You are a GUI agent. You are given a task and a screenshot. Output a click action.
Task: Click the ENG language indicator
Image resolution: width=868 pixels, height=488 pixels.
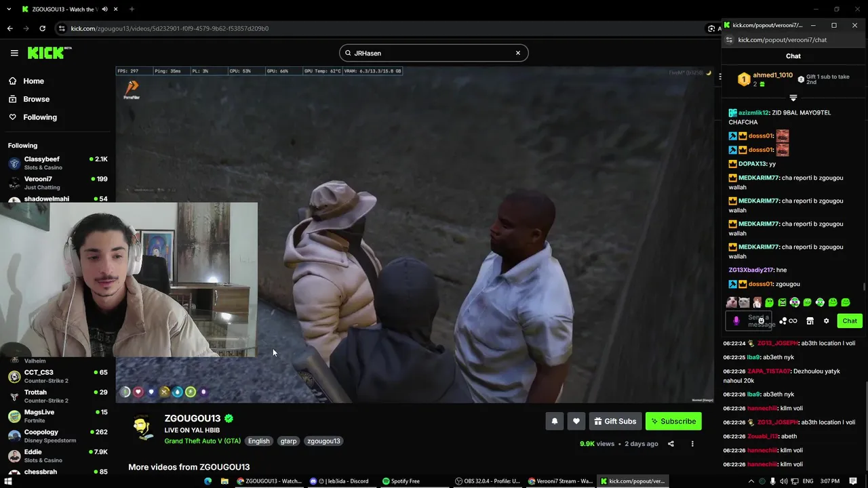tap(808, 481)
